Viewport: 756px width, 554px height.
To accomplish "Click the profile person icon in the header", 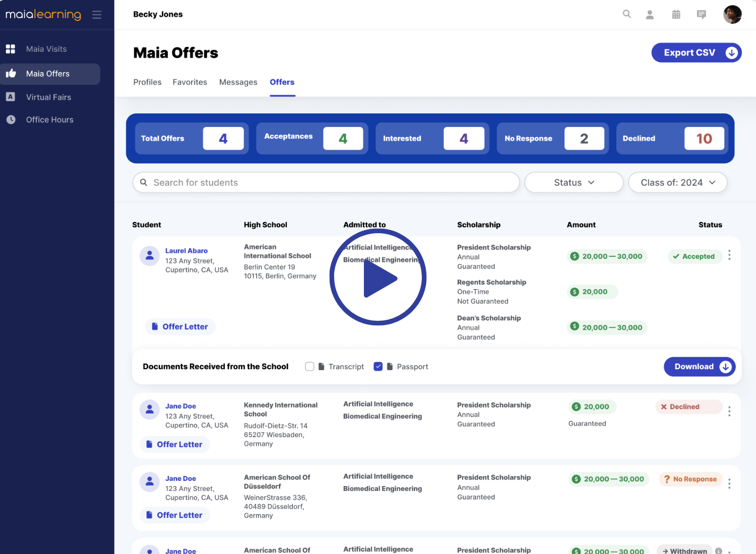I will (650, 15).
